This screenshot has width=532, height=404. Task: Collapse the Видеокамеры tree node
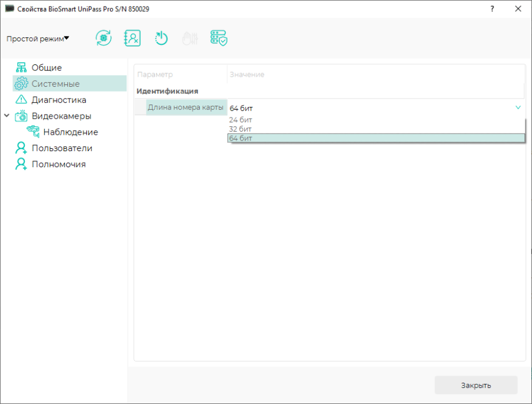tap(7, 116)
